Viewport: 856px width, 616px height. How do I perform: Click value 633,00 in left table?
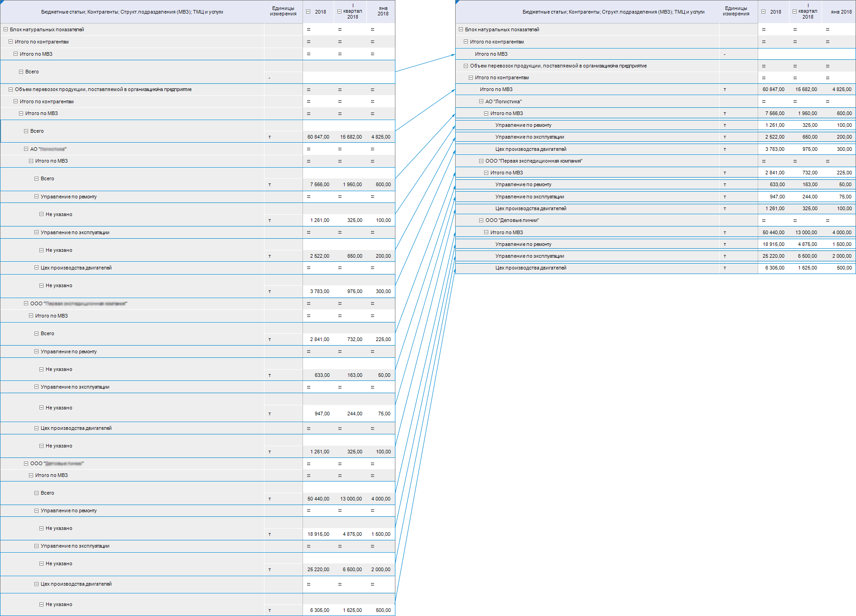pos(322,375)
